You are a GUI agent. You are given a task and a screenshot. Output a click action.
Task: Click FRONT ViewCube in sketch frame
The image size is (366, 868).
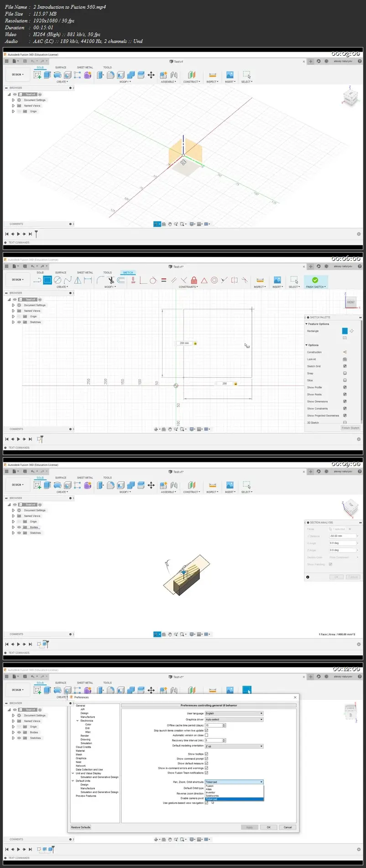[350, 302]
